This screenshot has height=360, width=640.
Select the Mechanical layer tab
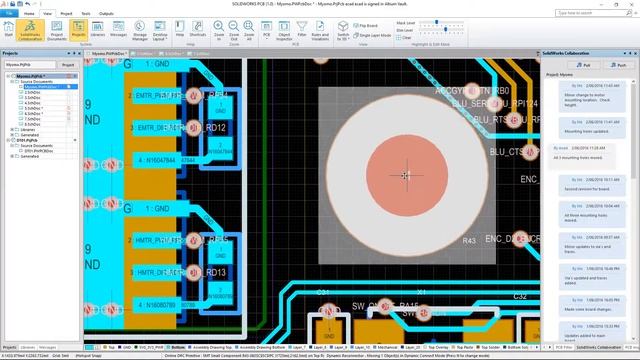click(x=384, y=347)
